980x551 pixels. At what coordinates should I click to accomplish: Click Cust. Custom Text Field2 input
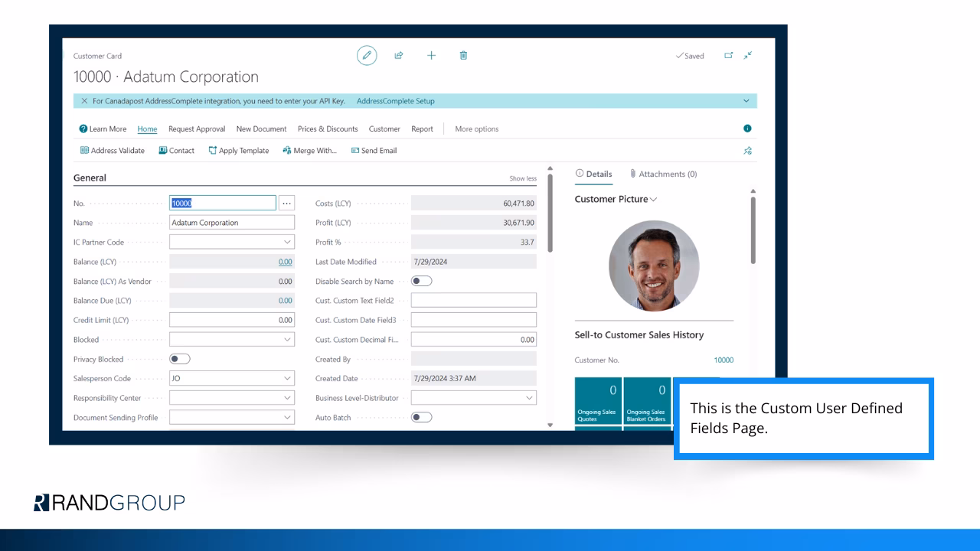point(474,300)
